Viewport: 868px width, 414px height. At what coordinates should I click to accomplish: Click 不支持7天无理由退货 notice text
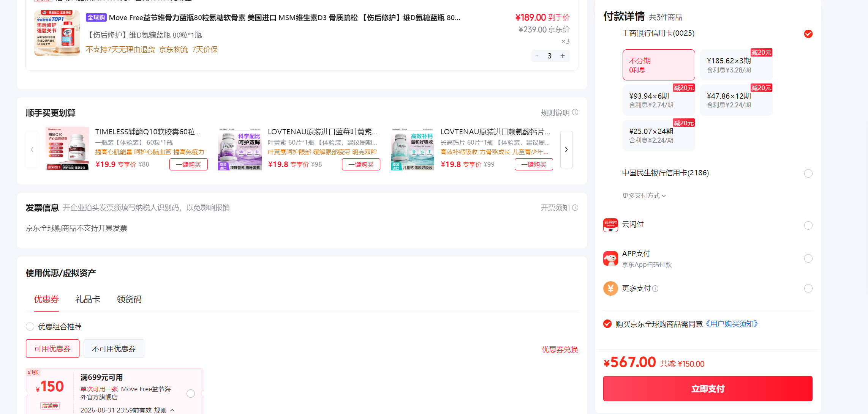120,49
